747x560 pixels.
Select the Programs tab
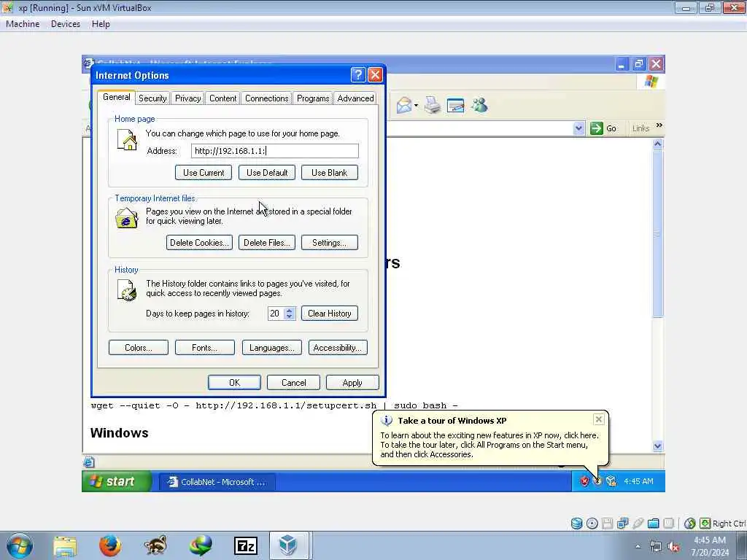[x=312, y=98]
